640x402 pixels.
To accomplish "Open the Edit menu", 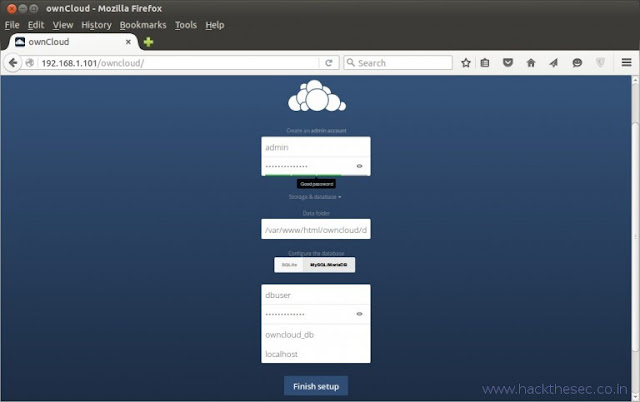I will tap(36, 25).
